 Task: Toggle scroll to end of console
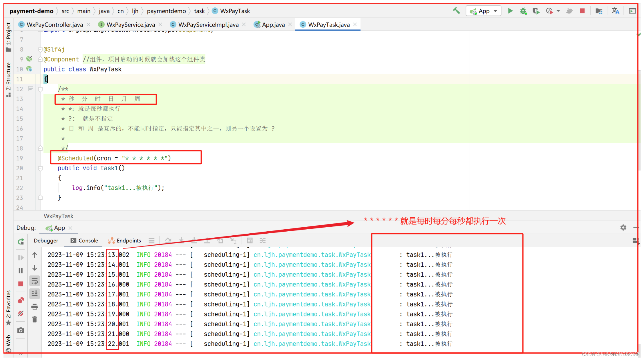[x=35, y=293]
